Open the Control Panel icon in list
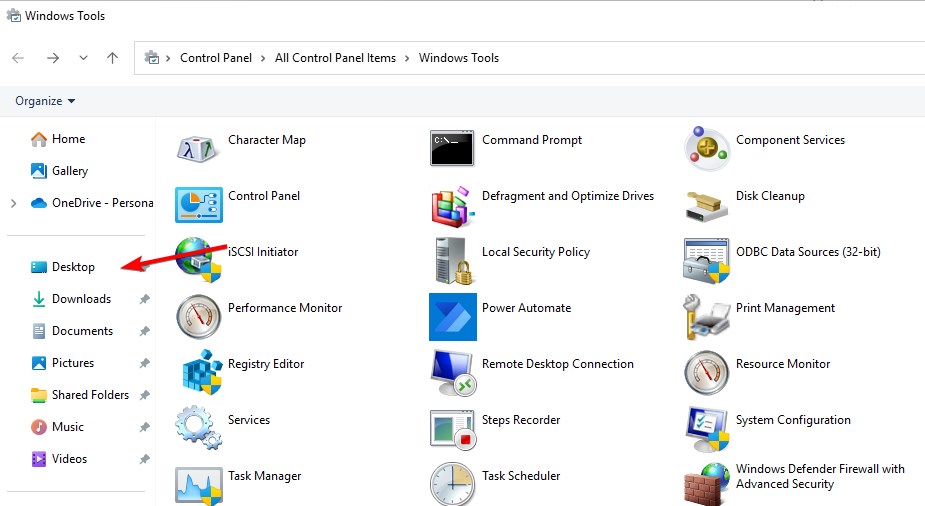This screenshot has width=925, height=506. (x=199, y=205)
